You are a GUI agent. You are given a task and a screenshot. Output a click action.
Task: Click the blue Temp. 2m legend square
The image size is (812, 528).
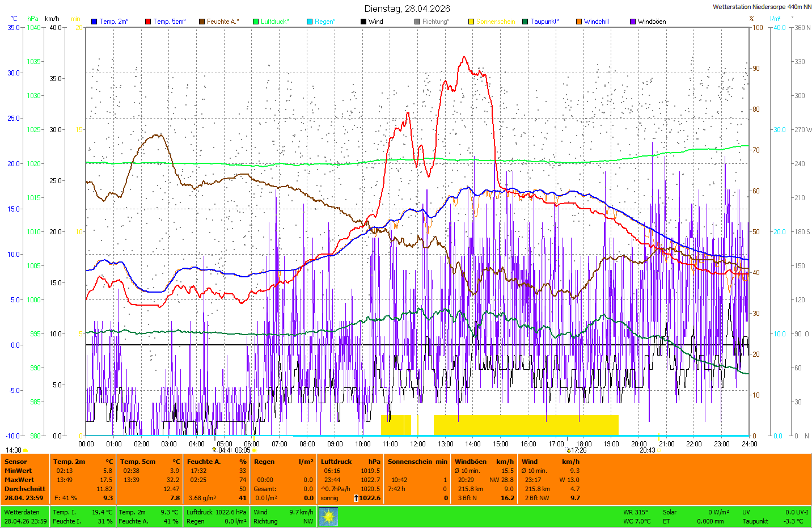click(x=94, y=22)
